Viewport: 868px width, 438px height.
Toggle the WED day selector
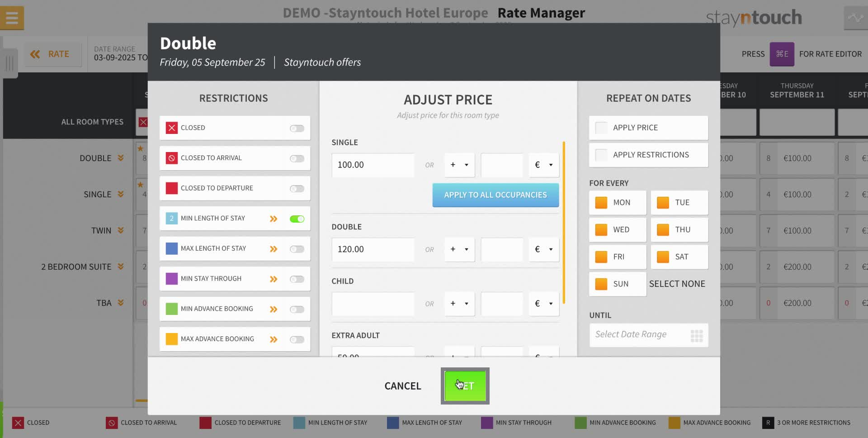point(618,230)
